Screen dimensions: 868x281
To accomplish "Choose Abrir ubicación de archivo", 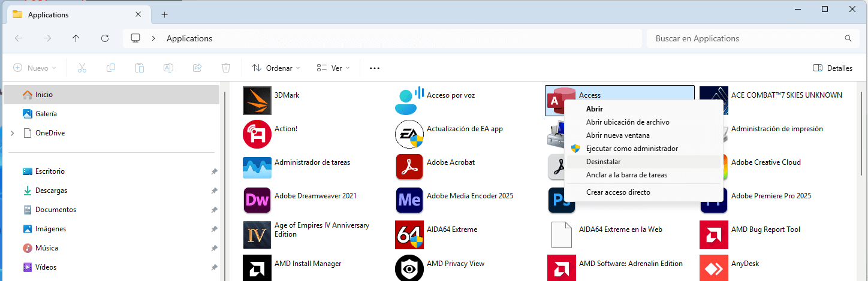I will coord(644,122).
